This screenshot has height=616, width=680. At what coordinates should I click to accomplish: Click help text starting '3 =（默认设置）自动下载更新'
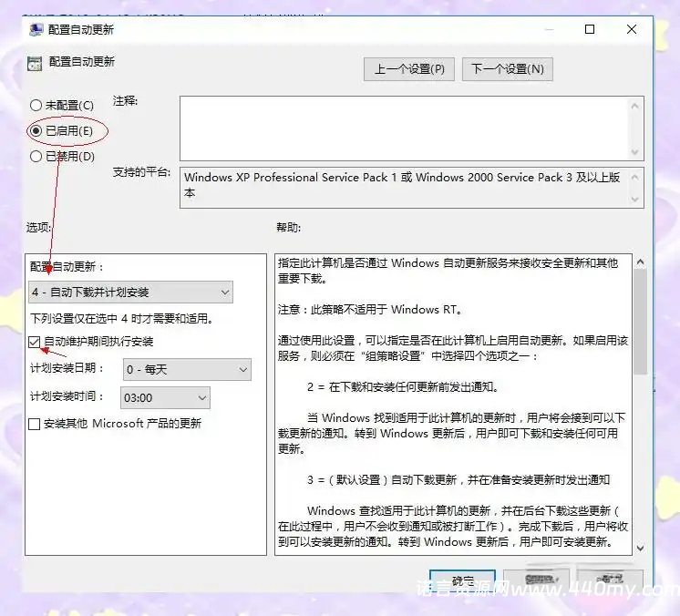(x=458, y=480)
